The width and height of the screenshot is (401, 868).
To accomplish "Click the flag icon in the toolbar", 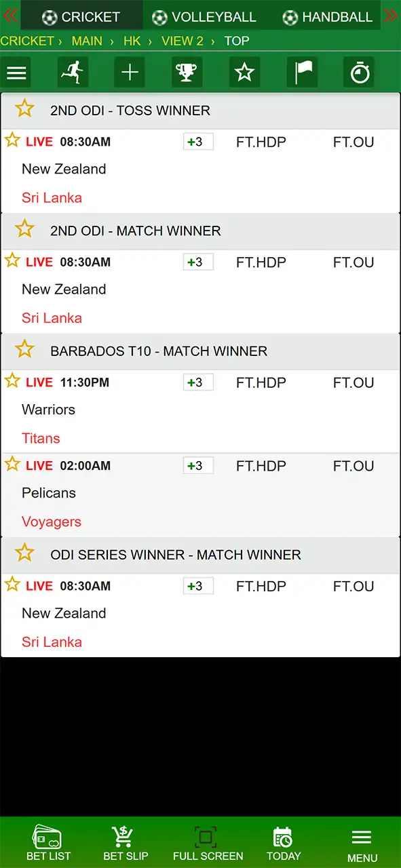I will pos(302,72).
